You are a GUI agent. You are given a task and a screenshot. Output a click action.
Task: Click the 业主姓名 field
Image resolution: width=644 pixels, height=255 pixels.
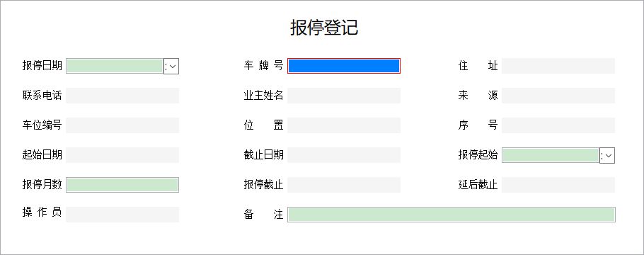tap(344, 96)
